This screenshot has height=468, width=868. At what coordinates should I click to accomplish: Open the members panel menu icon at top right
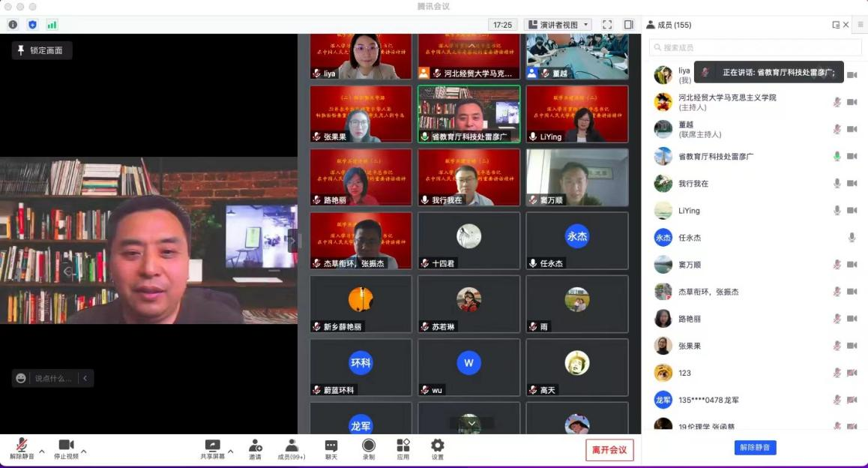[x=861, y=25]
